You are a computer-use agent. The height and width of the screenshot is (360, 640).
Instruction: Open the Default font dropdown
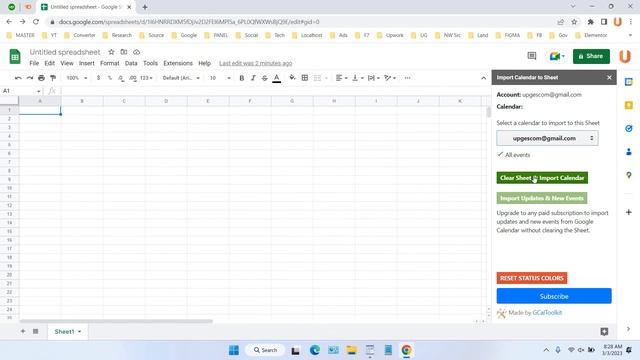(181, 78)
